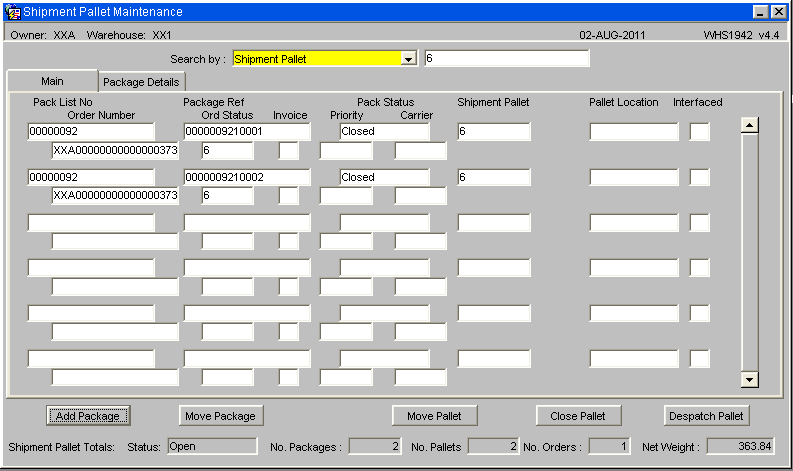793x471 pixels.
Task: Close the Shipment Pallet Maintenance window
Action: point(778,12)
